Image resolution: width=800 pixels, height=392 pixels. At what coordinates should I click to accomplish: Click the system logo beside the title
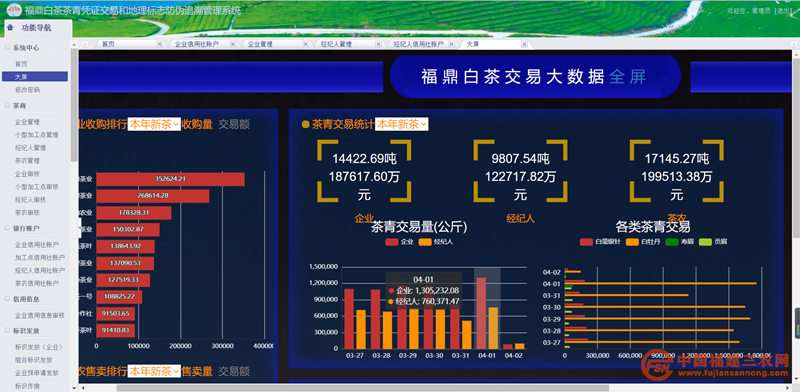tap(14, 10)
